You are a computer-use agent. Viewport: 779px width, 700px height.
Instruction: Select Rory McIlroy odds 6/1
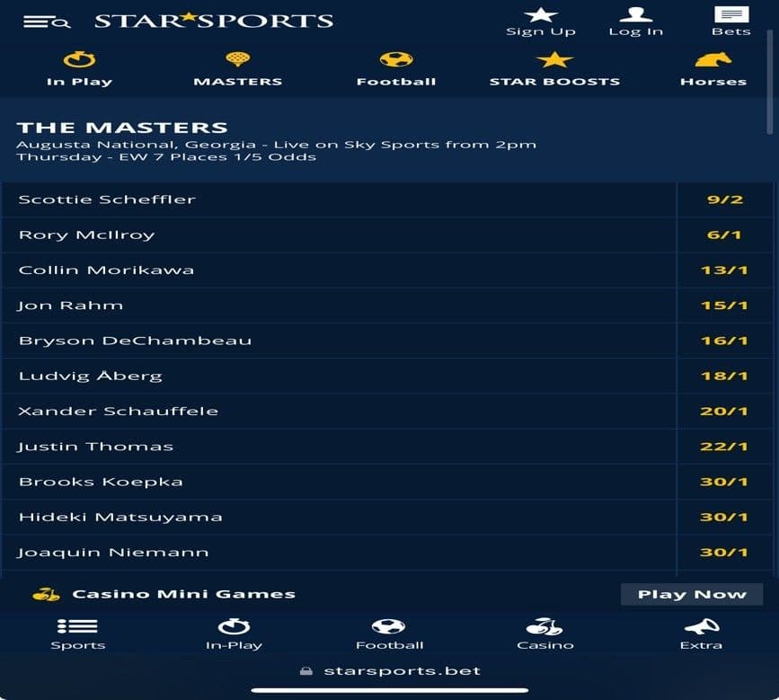(x=725, y=235)
